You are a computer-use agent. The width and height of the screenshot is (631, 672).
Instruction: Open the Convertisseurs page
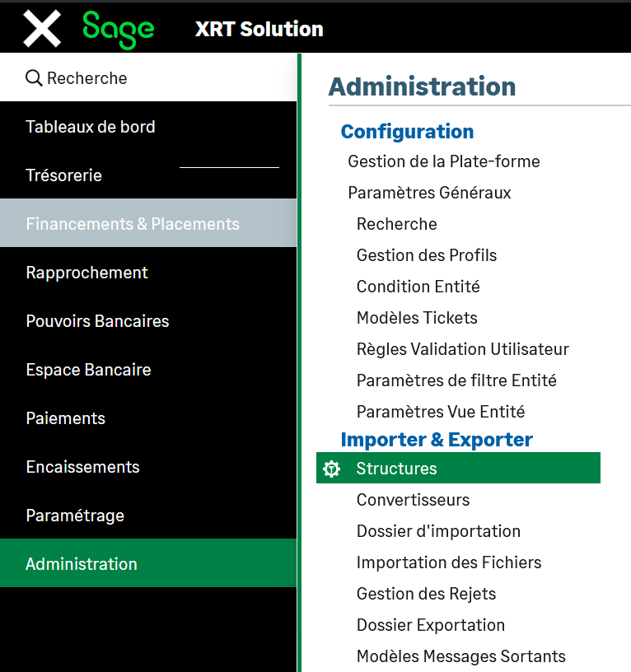(x=413, y=500)
